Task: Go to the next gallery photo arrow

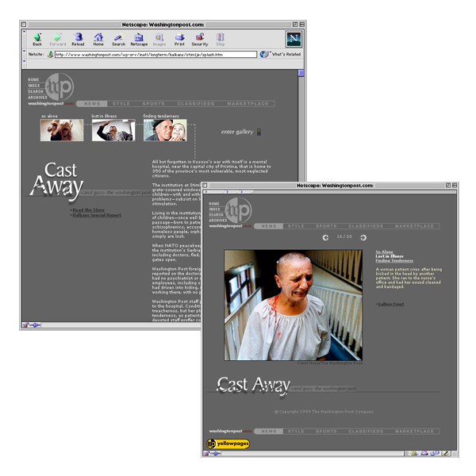Action: (363, 237)
